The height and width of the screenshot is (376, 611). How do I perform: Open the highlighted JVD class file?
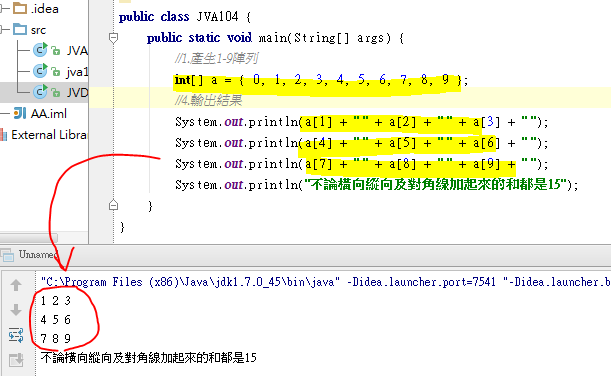(61, 92)
